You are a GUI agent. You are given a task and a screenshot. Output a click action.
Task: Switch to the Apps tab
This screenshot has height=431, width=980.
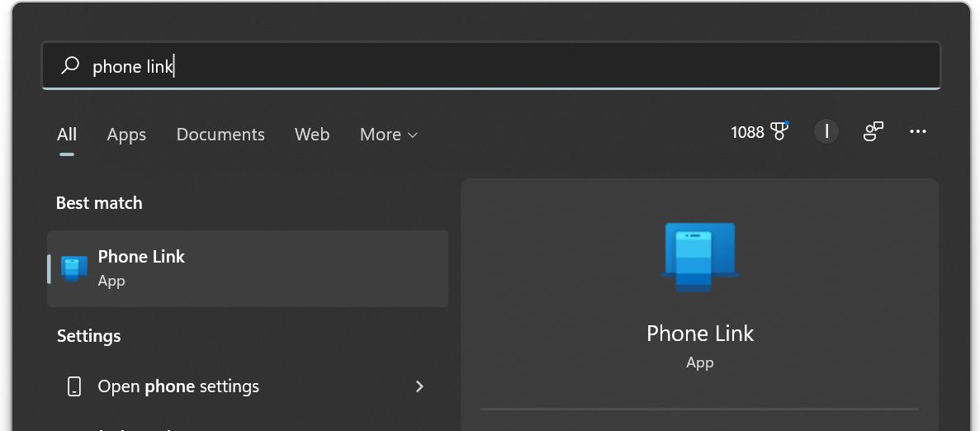126,135
